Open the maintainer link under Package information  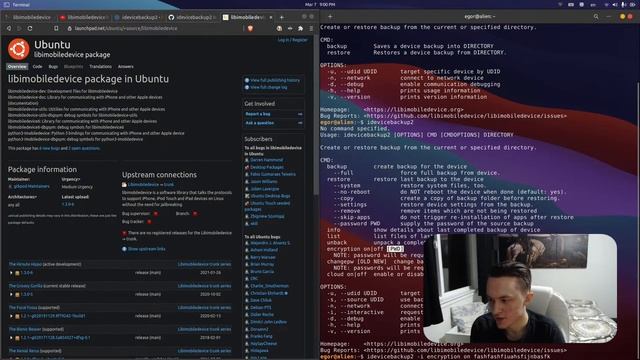31,186
